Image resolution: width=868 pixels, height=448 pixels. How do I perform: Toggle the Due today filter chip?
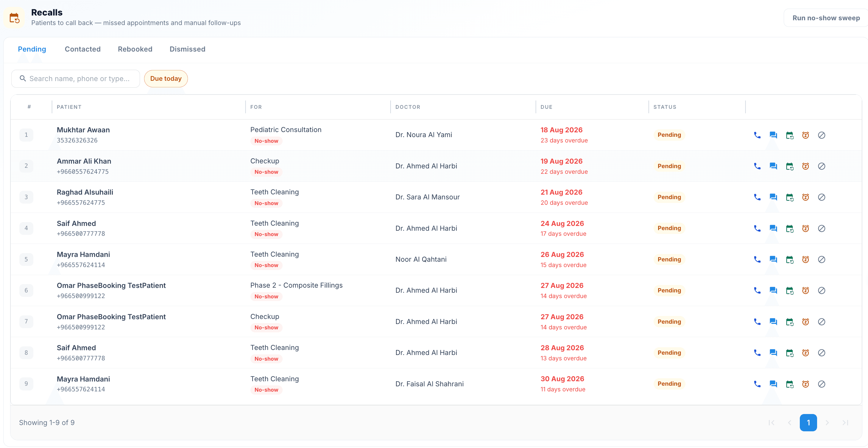point(166,79)
